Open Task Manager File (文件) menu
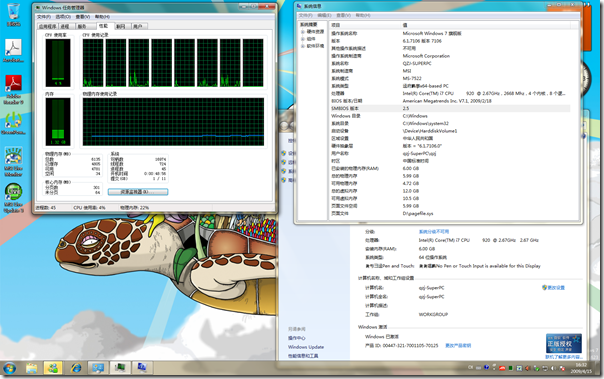This screenshot has width=604, height=379. point(44,17)
